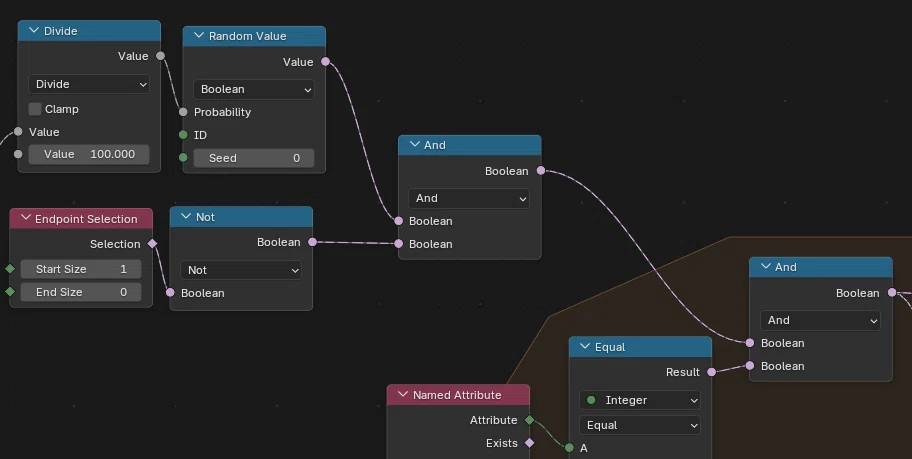Click the Not node Boolean input socket
The image size is (912, 459).
[x=170, y=293]
